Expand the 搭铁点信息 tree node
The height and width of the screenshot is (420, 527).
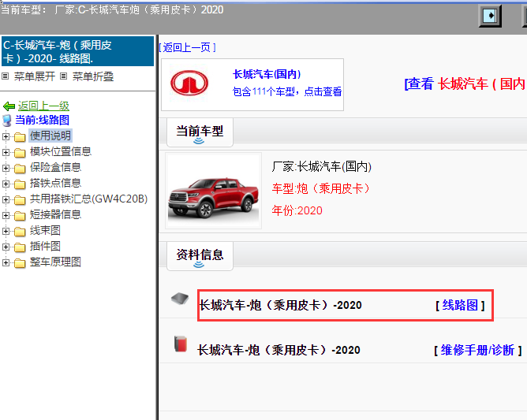6,184
